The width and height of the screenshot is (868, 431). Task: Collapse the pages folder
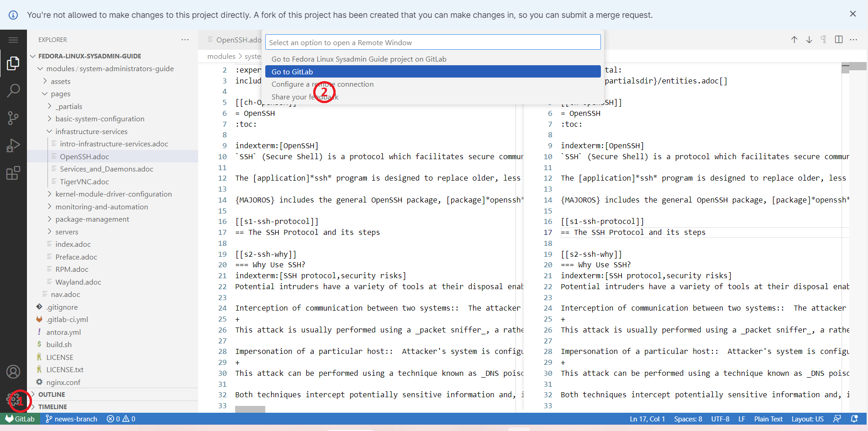click(x=112, y=93)
